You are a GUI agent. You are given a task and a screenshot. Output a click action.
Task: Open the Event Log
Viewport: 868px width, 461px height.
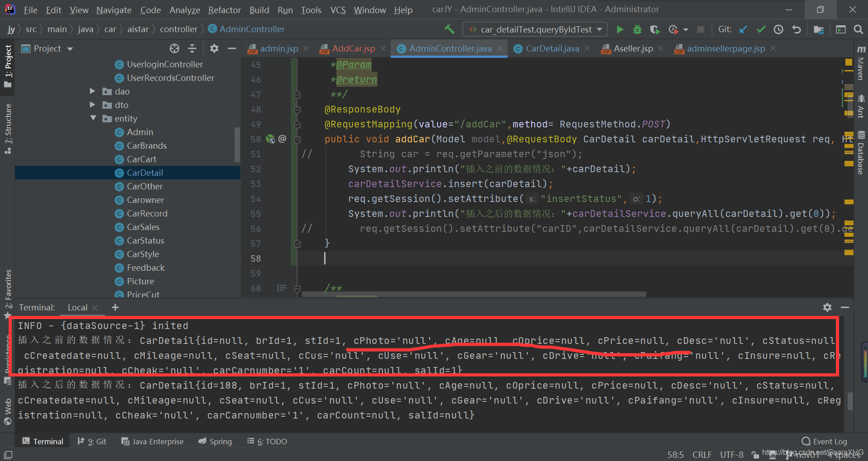click(829, 441)
